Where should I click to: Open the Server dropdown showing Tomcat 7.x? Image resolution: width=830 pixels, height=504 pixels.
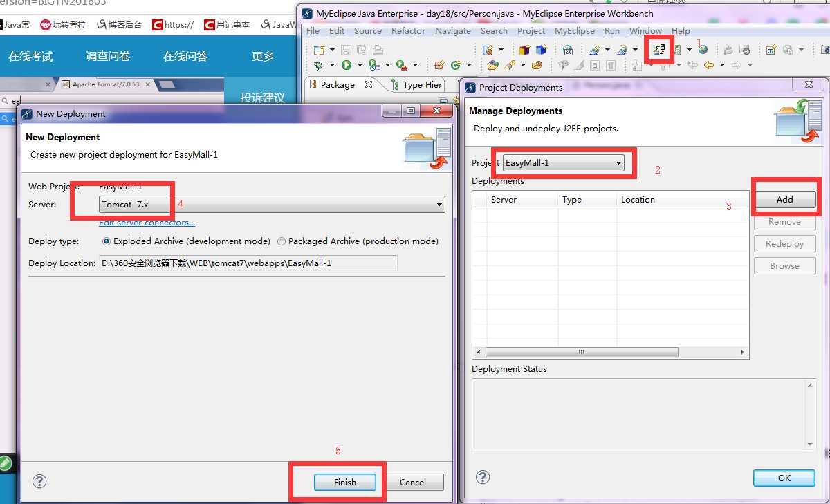coord(272,205)
